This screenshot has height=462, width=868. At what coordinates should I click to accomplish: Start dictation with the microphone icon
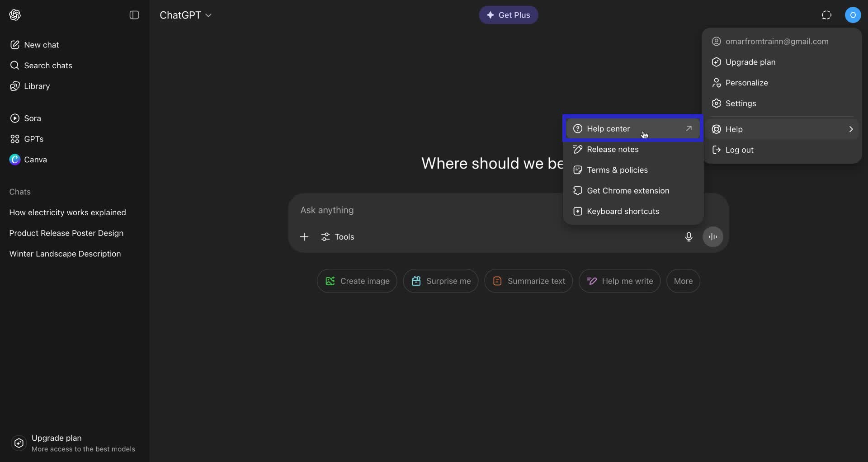click(689, 237)
